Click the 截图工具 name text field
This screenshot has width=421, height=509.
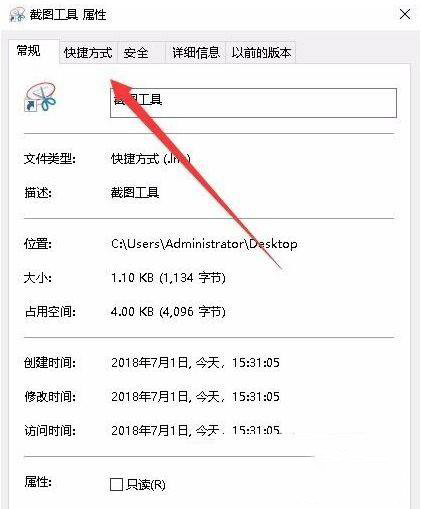253,103
